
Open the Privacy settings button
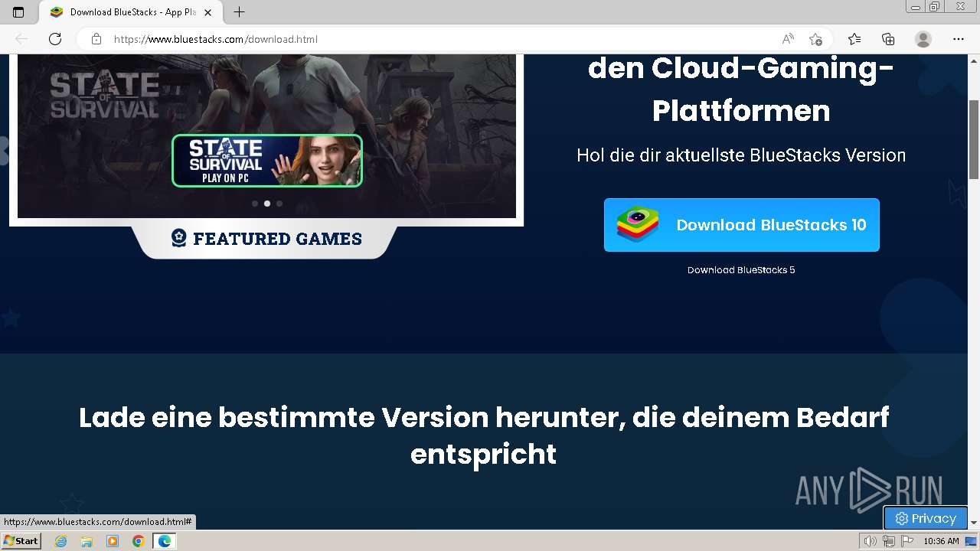[926, 518]
